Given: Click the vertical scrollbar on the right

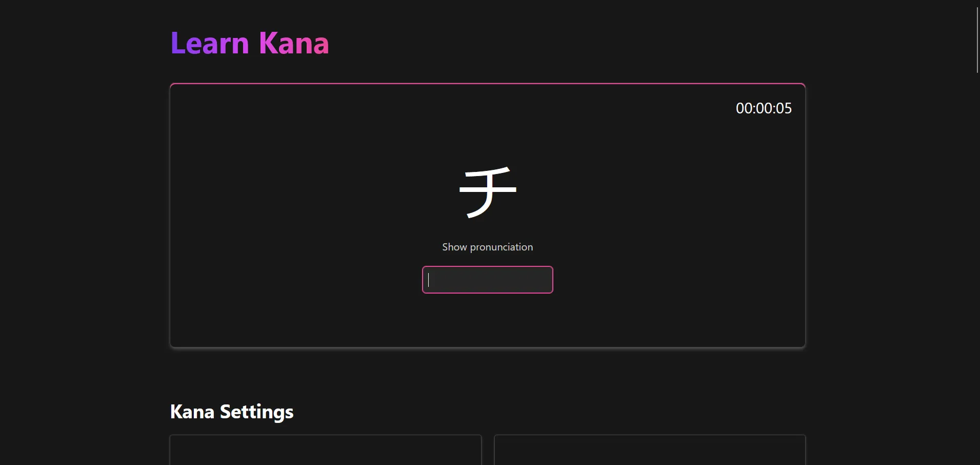Looking at the screenshot, I should [976, 36].
